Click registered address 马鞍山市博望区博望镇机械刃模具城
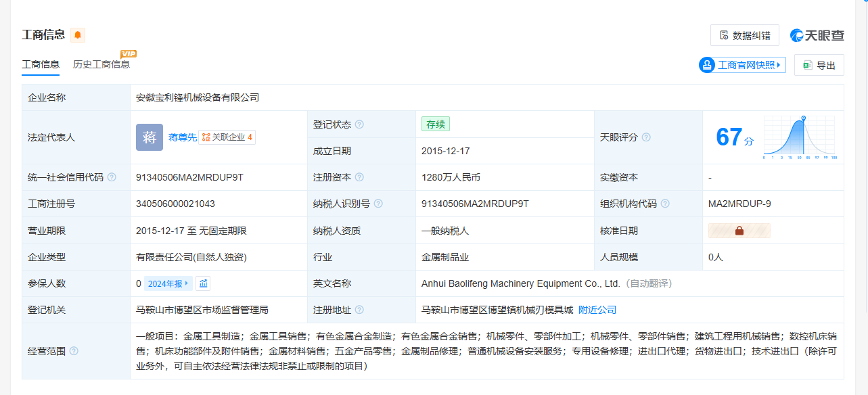Image resolution: width=868 pixels, height=395 pixels. pyautogui.click(x=497, y=310)
